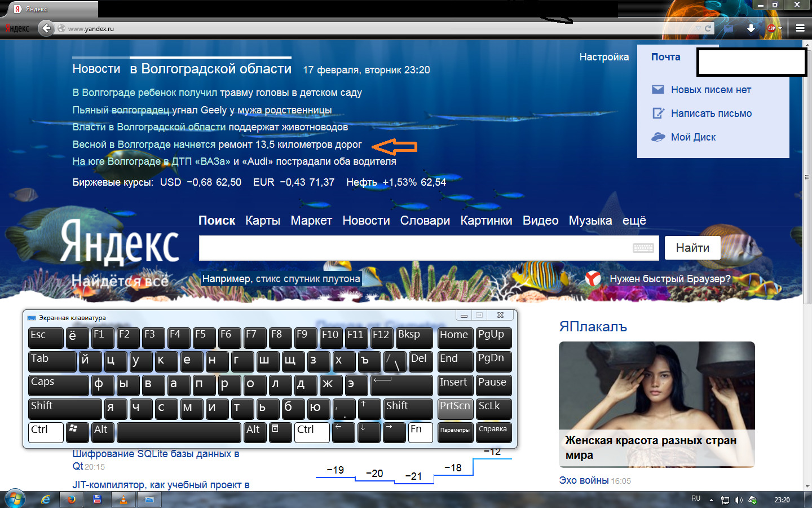Viewport: 812px width, 508px height.
Task: Click the Adblock Plus ABP icon
Action: point(771,28)
